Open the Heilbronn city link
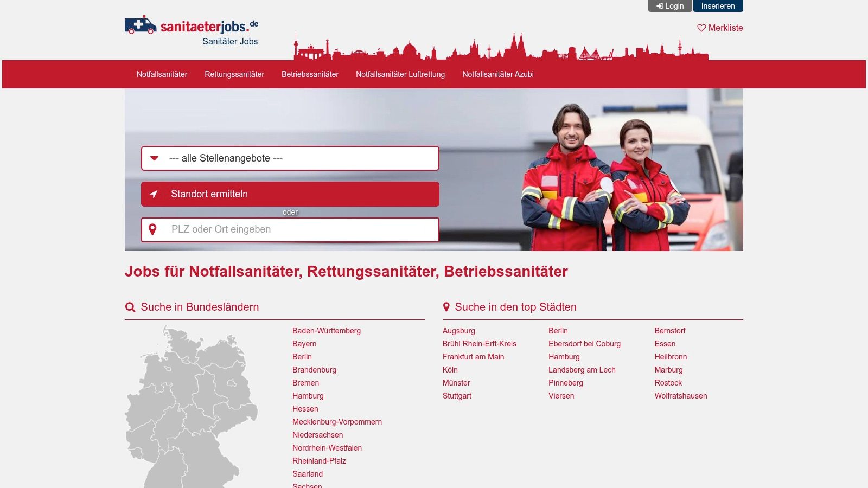 (x=671, y=357)
